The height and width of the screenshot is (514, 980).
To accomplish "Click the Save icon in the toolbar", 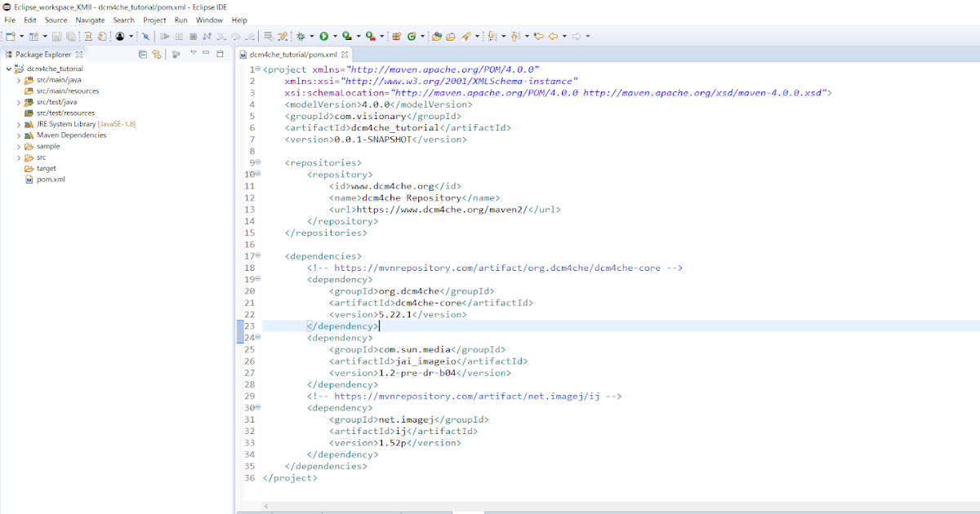I will point(56,35).
